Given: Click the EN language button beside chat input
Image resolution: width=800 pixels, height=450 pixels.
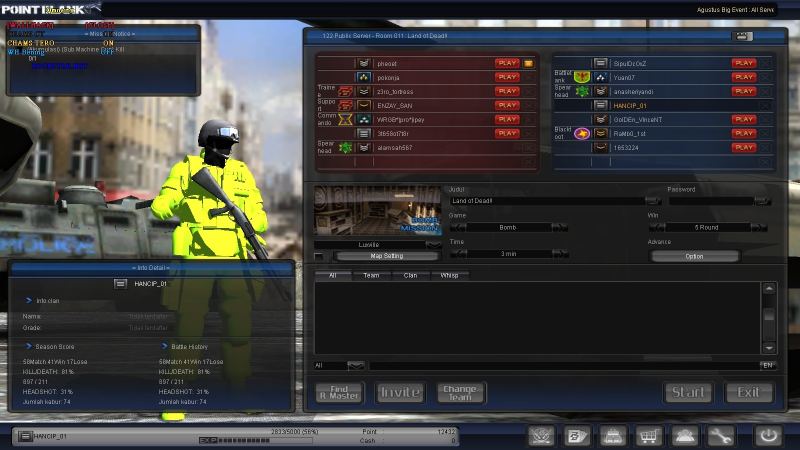Looking at the screenshot, I should click(768, 365).
